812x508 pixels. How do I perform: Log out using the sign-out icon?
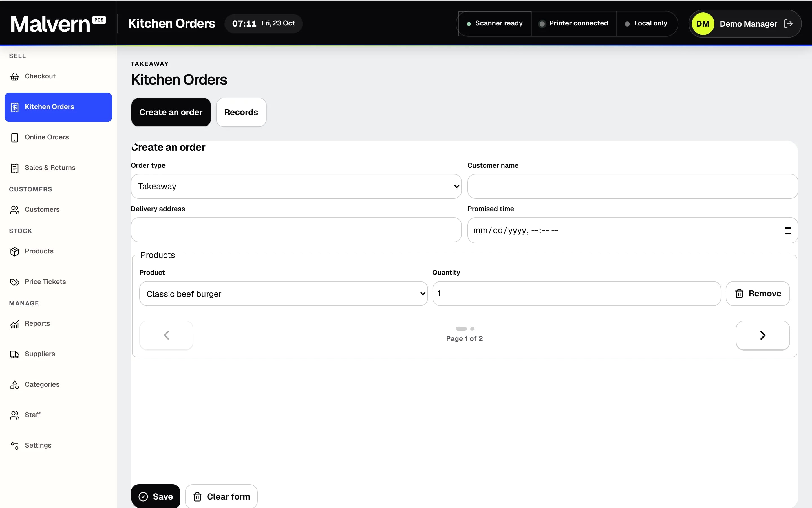pos(788,23)
